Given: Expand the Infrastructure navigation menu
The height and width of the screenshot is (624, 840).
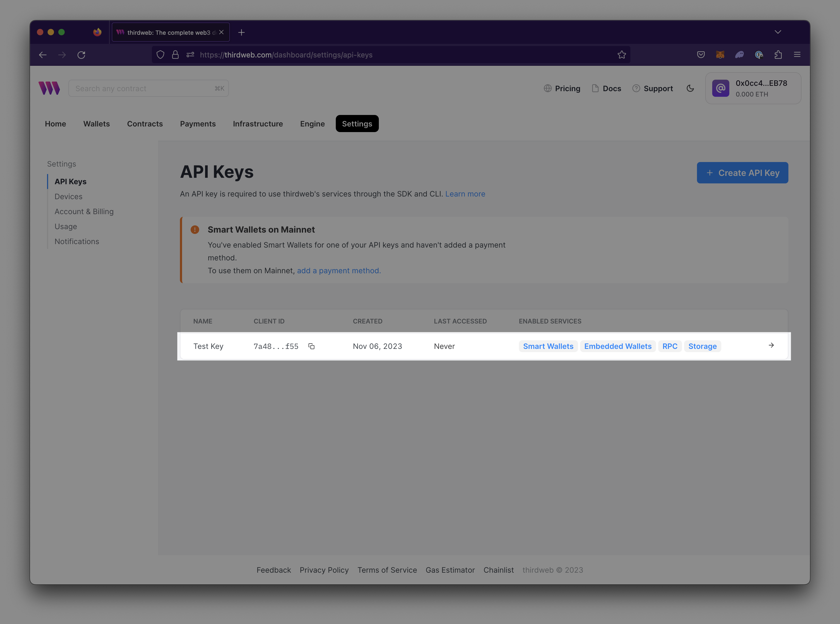Looking at the screenshot, I should coord(258,123).
